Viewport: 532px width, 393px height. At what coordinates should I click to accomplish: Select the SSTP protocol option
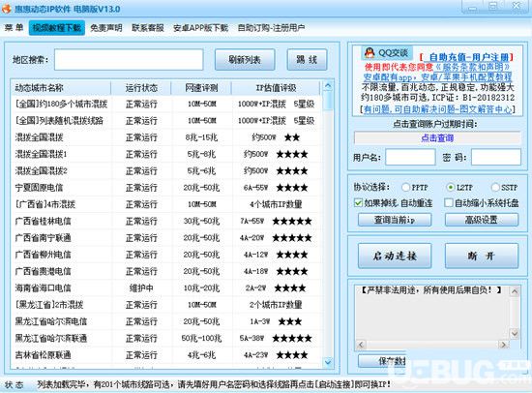(495, 187)
